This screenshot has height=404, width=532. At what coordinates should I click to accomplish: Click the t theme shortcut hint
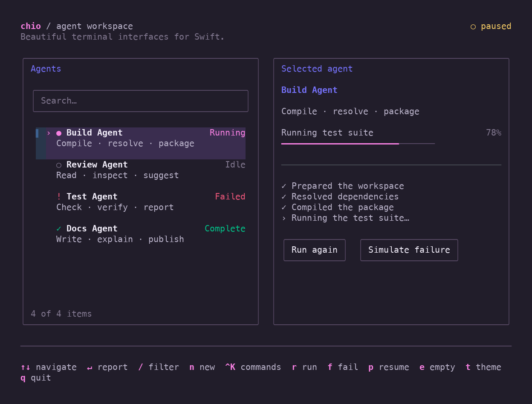click(483, 367)
